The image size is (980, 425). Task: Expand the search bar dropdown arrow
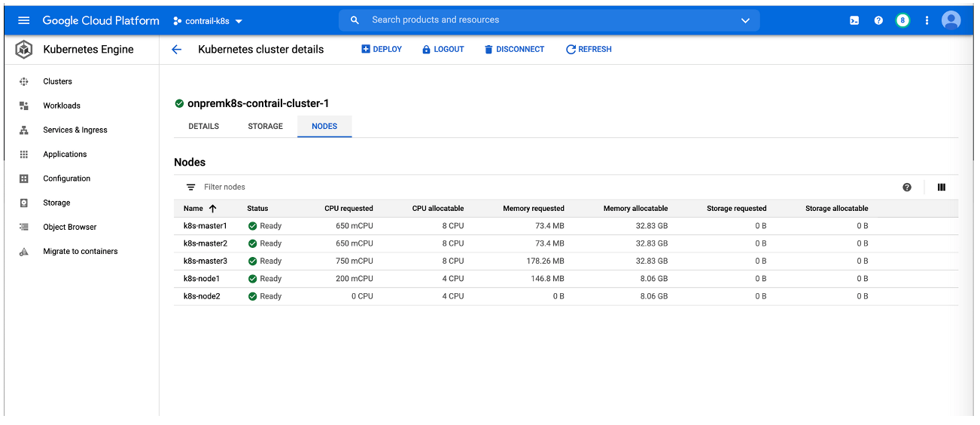(745, 20)
